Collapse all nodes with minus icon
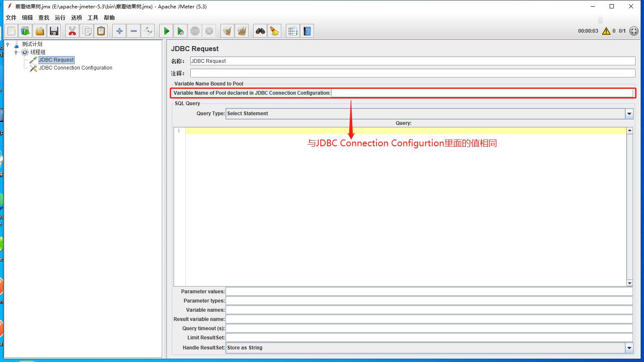The image size is (644, 362). point(134,31)
